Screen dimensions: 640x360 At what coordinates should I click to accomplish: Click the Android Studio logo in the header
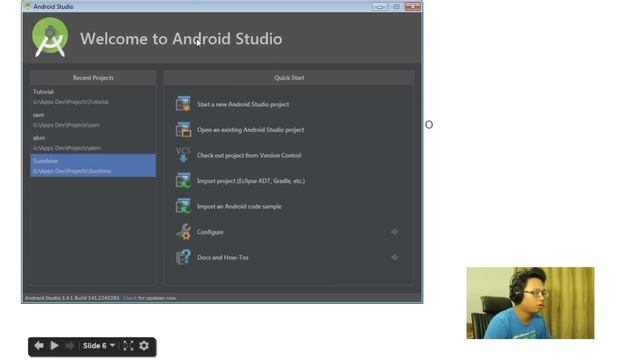pyautogui.click(x=50, y=38)
